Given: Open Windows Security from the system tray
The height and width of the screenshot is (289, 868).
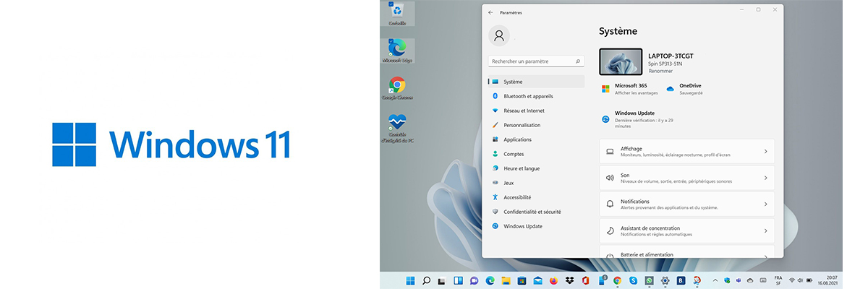Looking at the screenshot, I should [x=727, y=280].
